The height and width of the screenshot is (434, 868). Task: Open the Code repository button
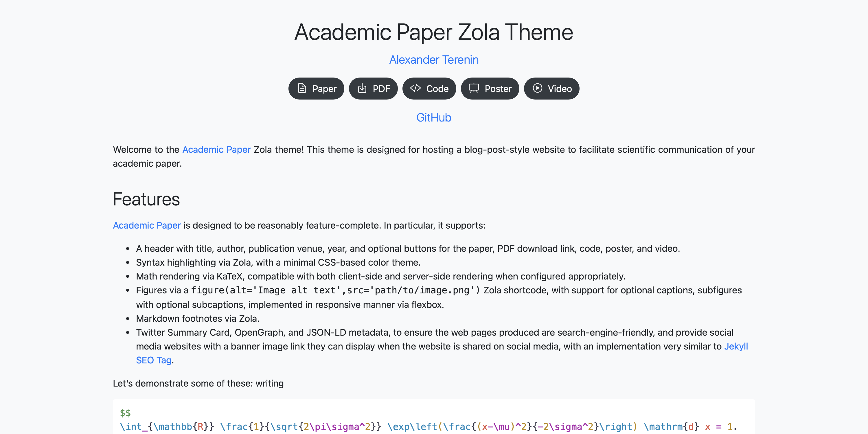pyautogui.click(x=429, y=88)
